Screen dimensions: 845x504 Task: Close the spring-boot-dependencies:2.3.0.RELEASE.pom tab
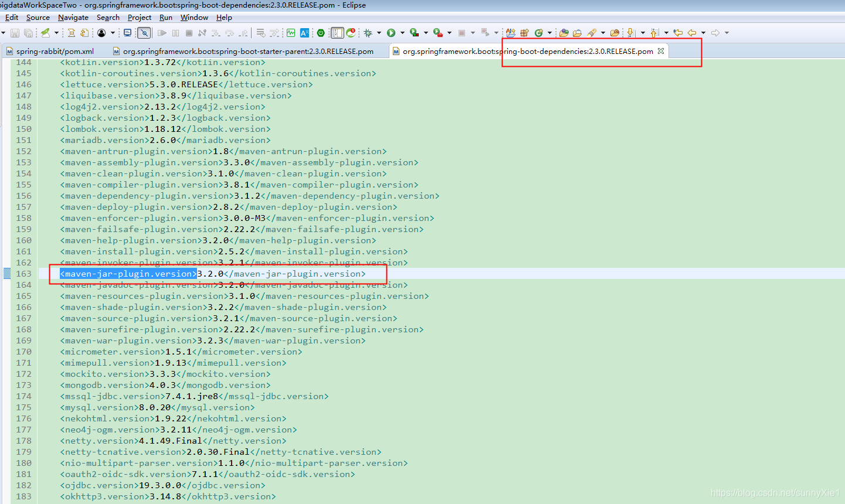pos(661,51)
